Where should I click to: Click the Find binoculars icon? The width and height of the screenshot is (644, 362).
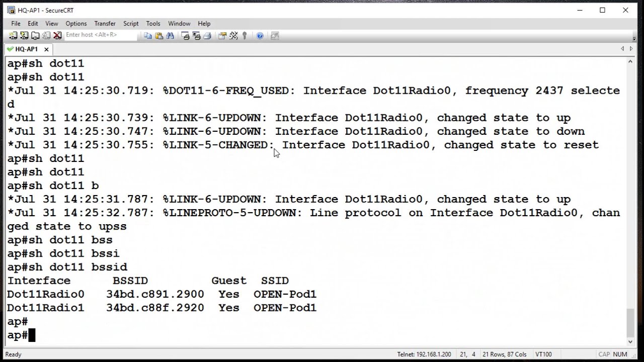point(170,36)
